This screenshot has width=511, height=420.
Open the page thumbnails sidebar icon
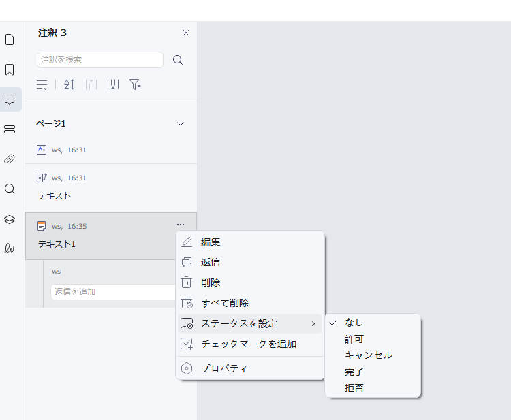[x=10, y=39]
